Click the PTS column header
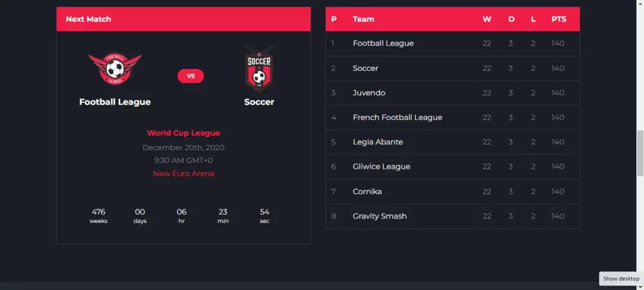Screen dimensions: 644x290 pyautogui.click(x=558, y=19)
